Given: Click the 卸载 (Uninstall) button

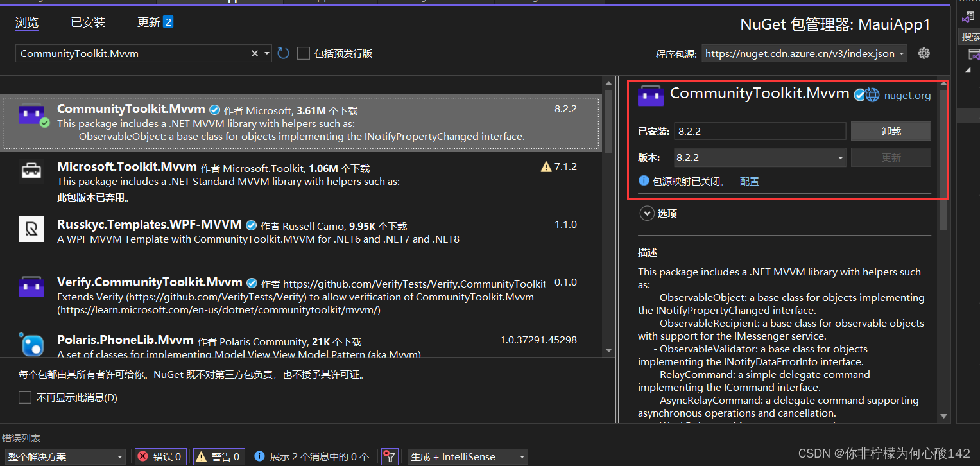Looking at the screenshot, I should click(x=891, y=131).
